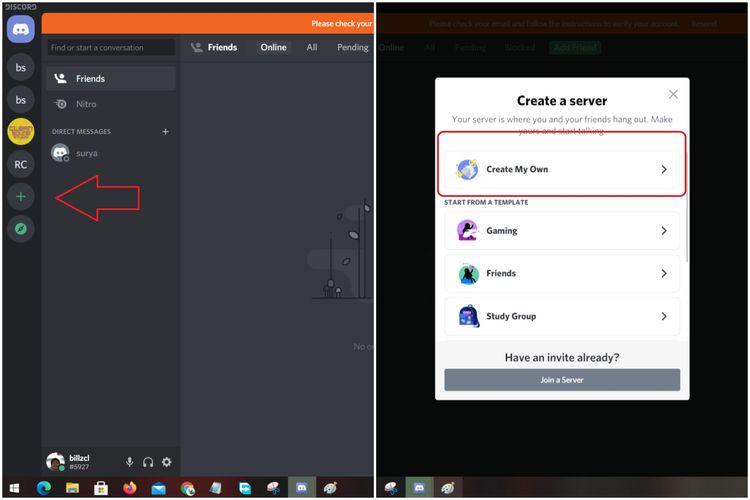Image resolution: width=750 pixels, height=500 pixels.
Task: Click the template list scrollbar in dialog
Action: pyautogui.click(x=687, y=206)
